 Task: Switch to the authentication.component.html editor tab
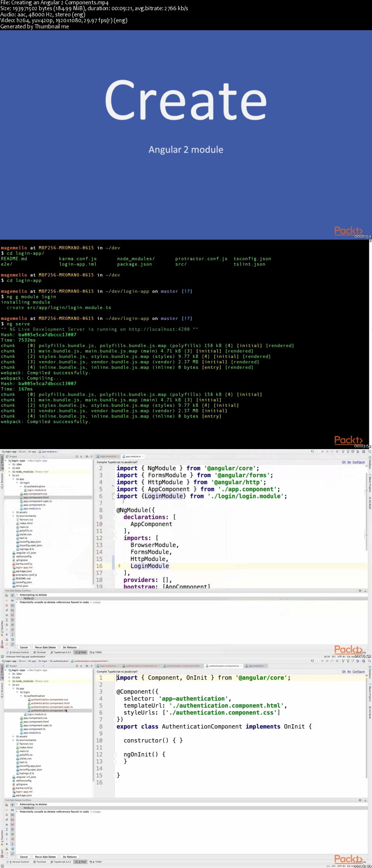point(183,666)
